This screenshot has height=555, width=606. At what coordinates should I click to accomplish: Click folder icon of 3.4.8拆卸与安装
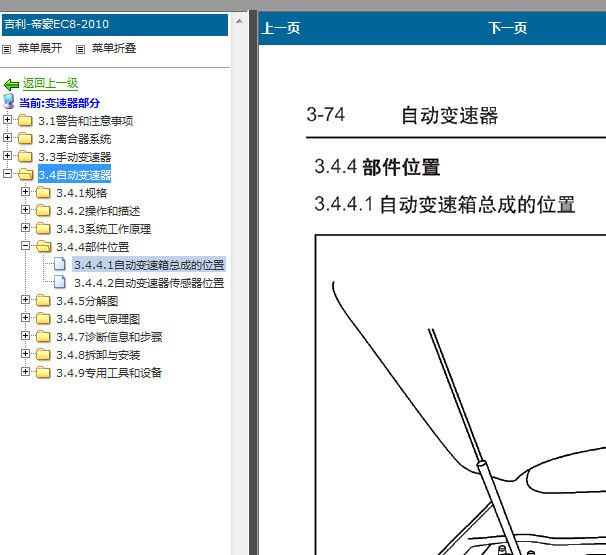point(43,354)
